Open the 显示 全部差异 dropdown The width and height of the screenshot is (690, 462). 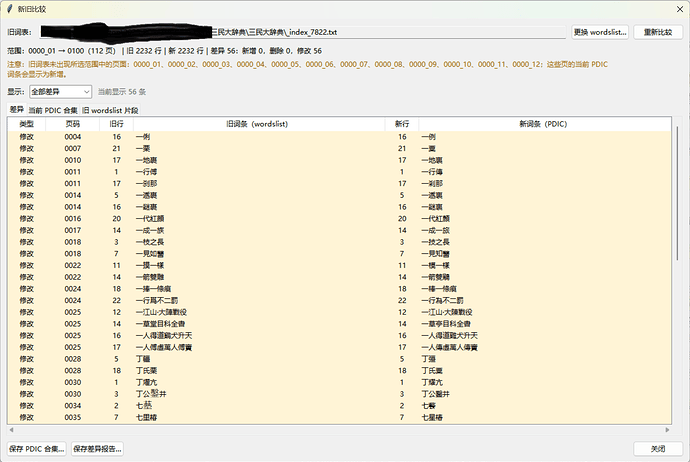(x=61, y=92)
